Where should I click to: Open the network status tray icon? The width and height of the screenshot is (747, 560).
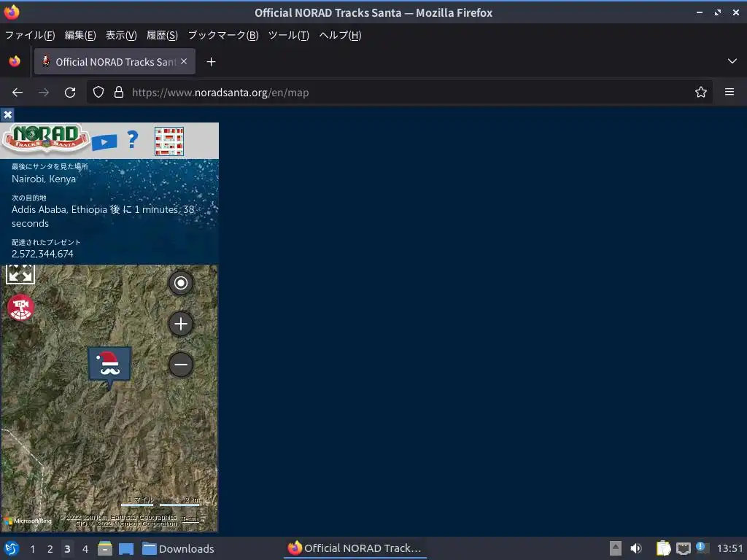coord(683,548)
